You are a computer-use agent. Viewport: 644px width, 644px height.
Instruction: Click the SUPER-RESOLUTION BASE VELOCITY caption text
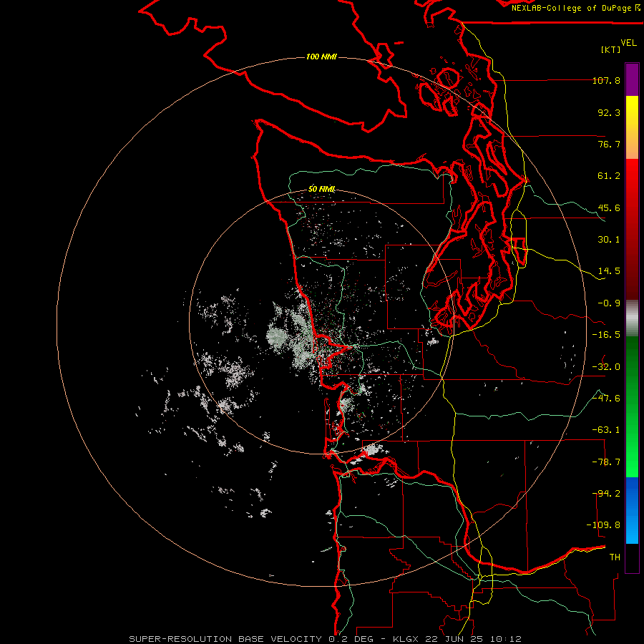click(x=225, y=639)
